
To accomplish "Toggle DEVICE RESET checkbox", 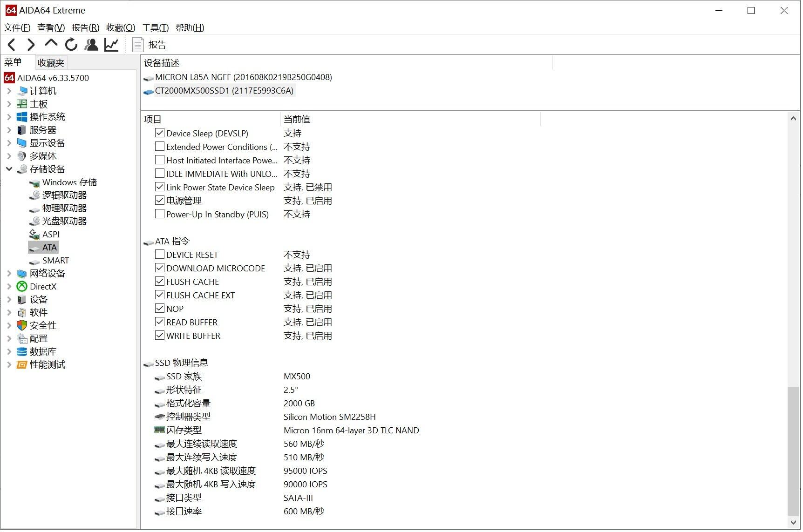I will coord(160,255).
